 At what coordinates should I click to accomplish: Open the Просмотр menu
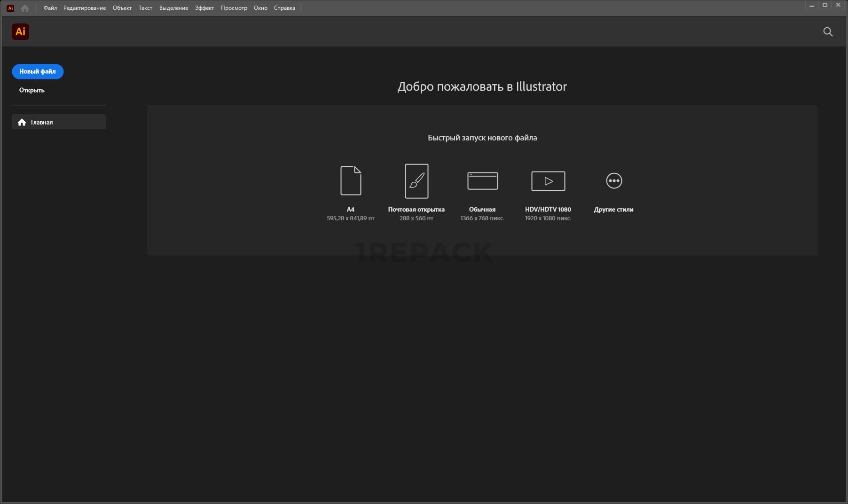(x=234, y=8)
